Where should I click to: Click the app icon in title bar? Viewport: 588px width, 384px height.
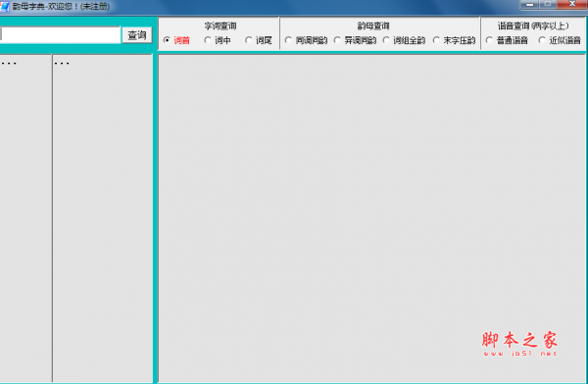(4, 7)
